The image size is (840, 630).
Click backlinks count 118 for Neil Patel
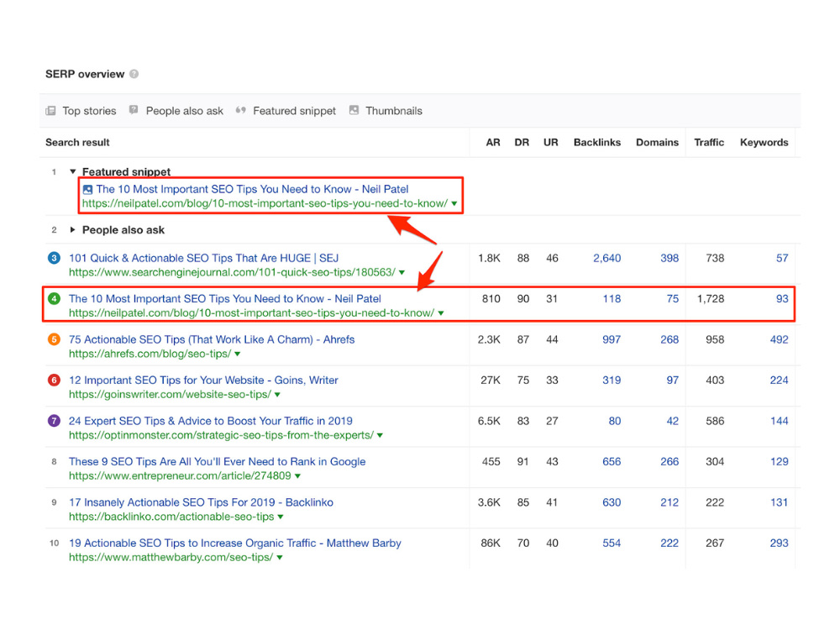click(x=612, y=299)
